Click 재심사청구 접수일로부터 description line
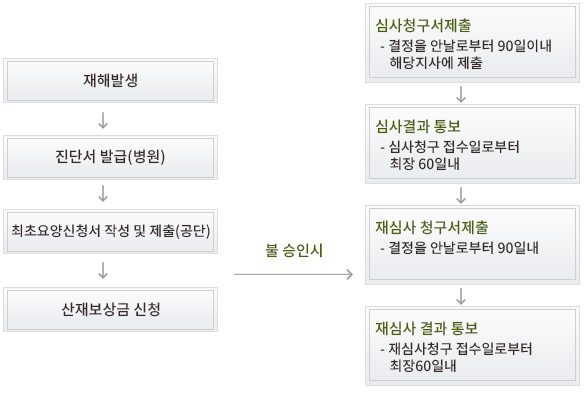 (456, 349)
